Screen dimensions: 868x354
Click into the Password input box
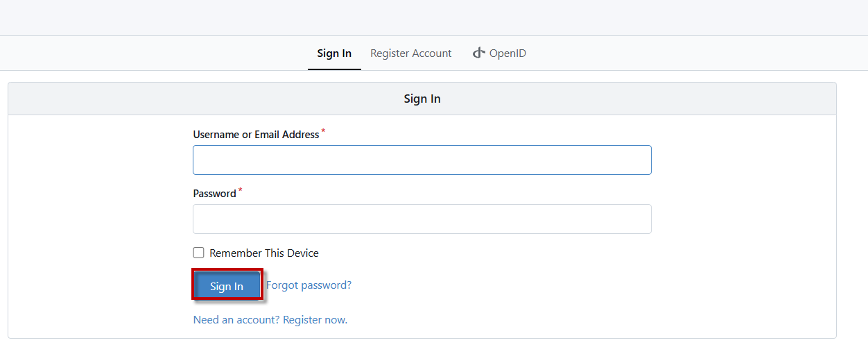422,219
